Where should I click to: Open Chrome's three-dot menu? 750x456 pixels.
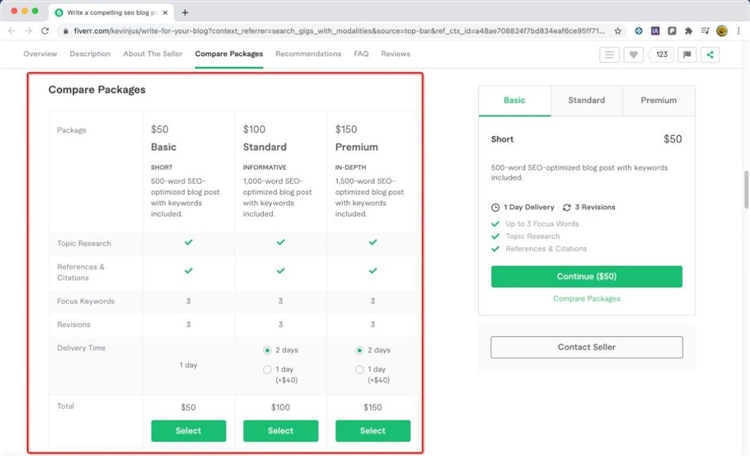click(738, 31)
